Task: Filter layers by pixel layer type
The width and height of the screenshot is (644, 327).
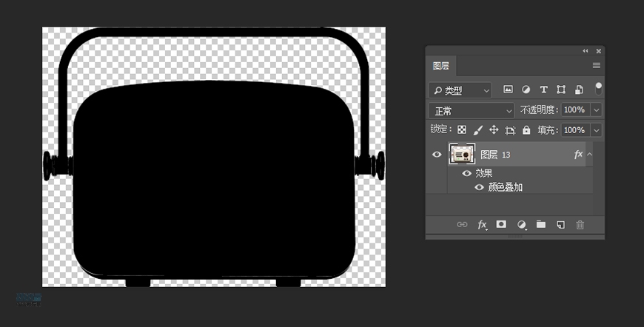Action: [509, 90]
